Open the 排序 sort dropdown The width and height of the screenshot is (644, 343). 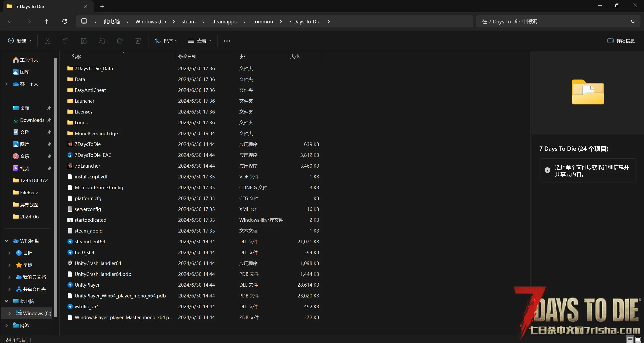[x=166, y=41]
